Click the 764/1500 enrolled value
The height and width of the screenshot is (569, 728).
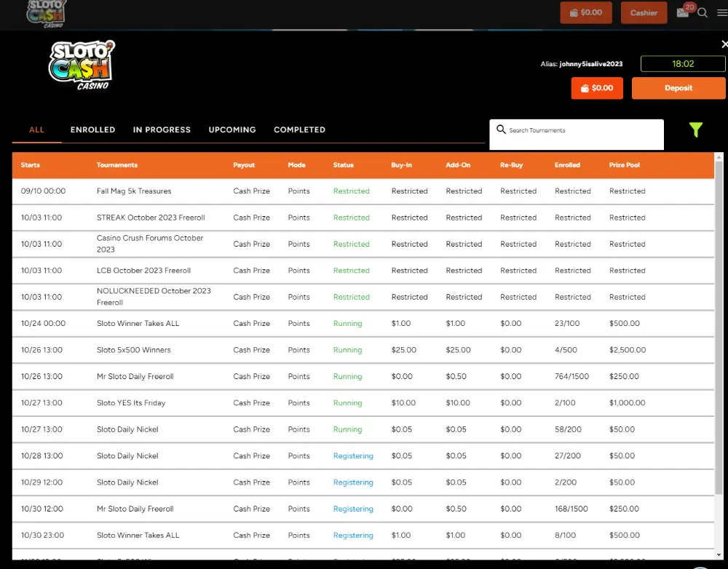tap(571, 376)
